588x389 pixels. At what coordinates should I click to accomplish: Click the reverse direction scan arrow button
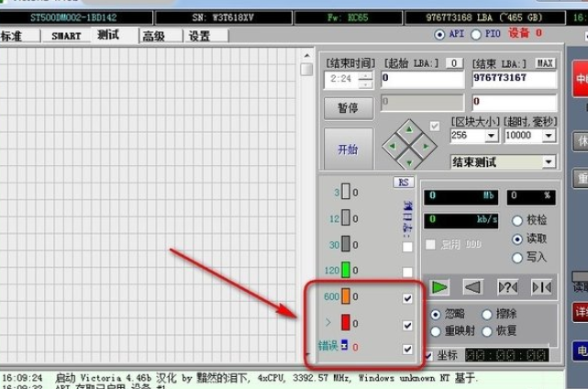[x=472, y=287]
